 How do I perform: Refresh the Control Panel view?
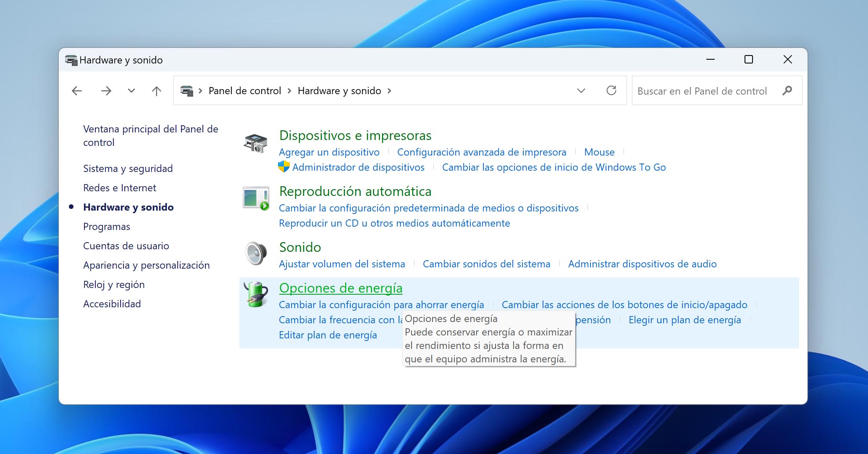611,90
